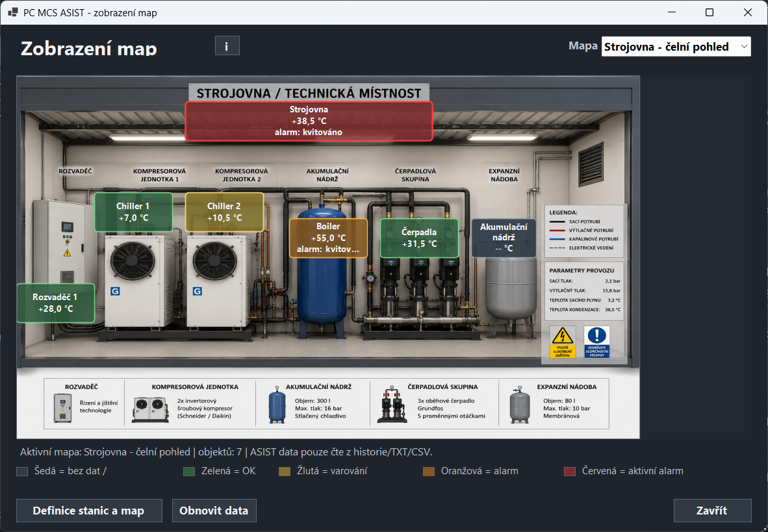Click the 'Aktivní mapa' status text
The width and height of the screenshot is (768, 532).
point(226,451)
